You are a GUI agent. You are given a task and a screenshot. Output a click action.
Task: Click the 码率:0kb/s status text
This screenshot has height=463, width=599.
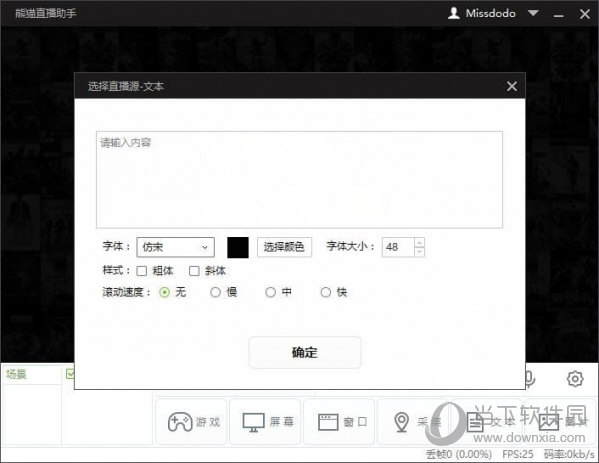click(x=569, y=454)
